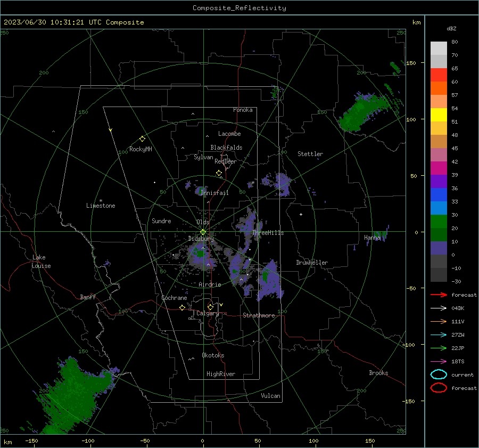The width and height of the screenshot is (479, 448).
Task: Click the yellow diamond marker near RockyMH
Action: (142, 139)
